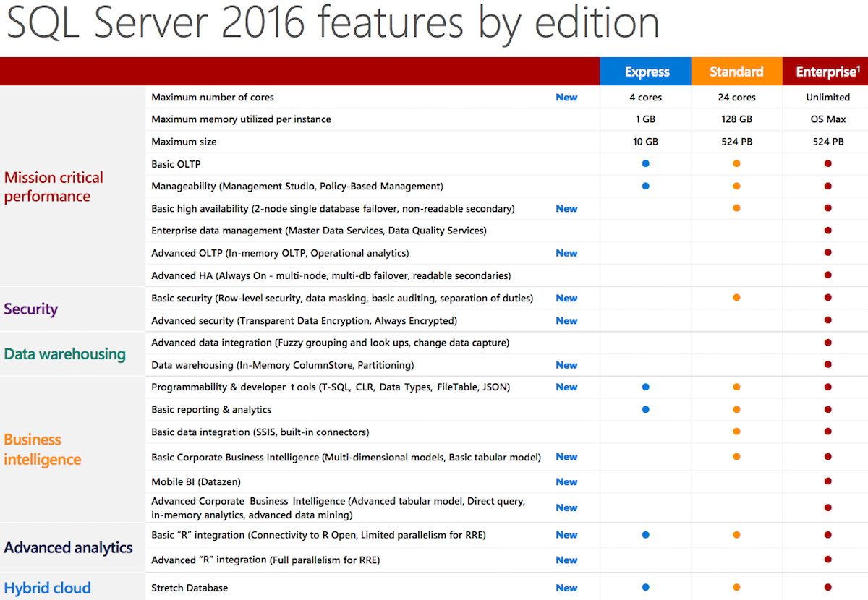Click "New" tag beside Stretch Database

click(x=566, y=588)
